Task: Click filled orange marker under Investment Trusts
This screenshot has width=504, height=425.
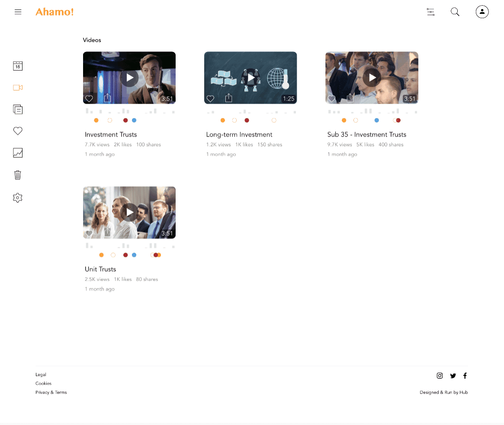Action: pyautogui.click(x=96, y=120)
